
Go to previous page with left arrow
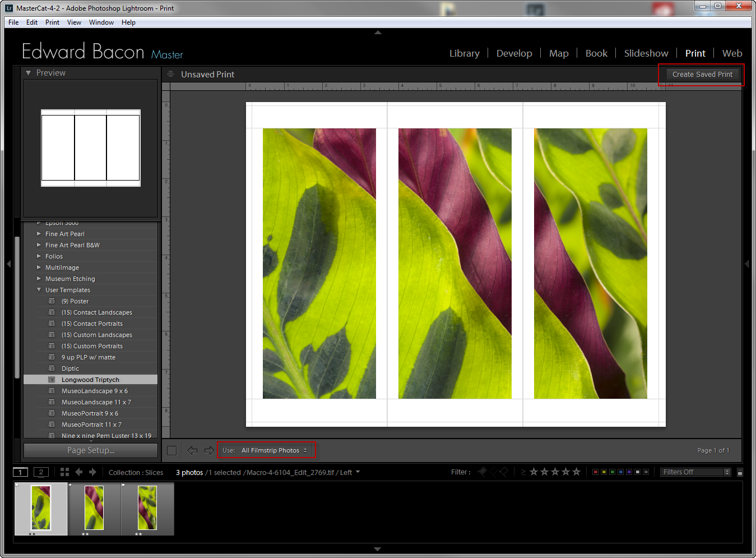pyautogui.click(x=192, y=450)
